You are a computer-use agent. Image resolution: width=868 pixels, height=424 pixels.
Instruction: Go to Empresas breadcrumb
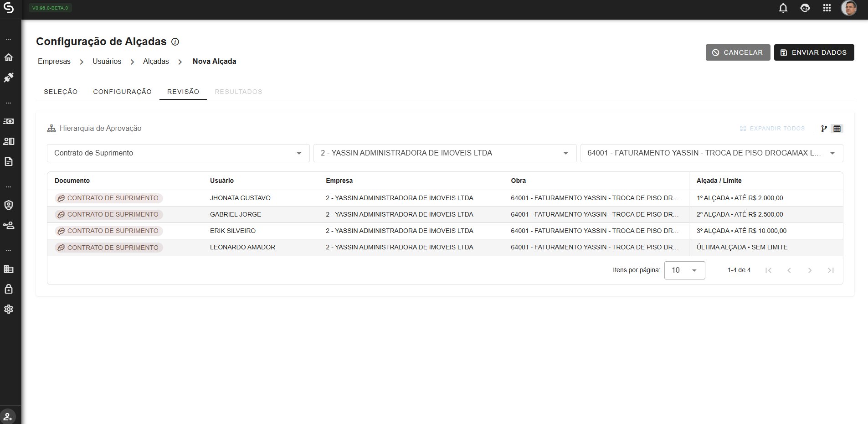[54, 62]
